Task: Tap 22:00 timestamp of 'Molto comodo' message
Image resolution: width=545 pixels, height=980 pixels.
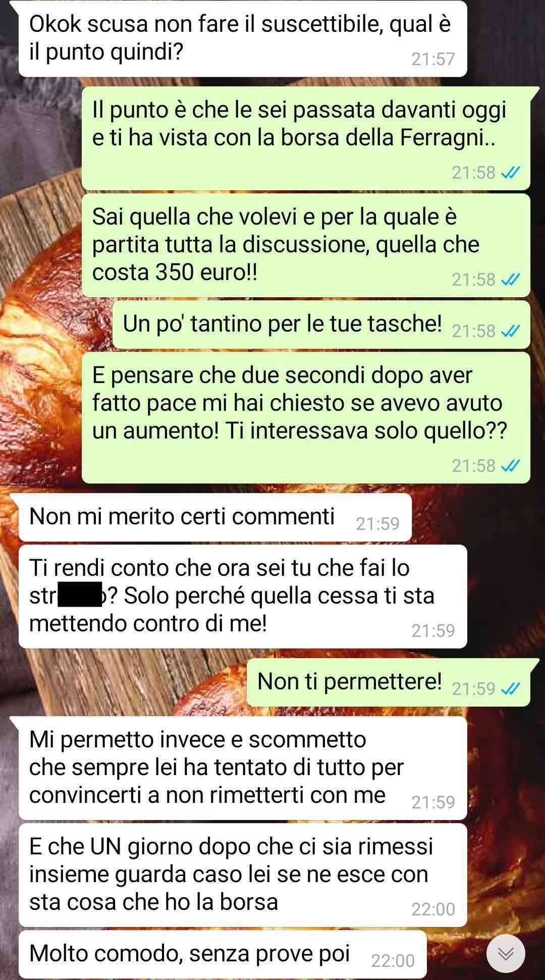Action: 393,960
